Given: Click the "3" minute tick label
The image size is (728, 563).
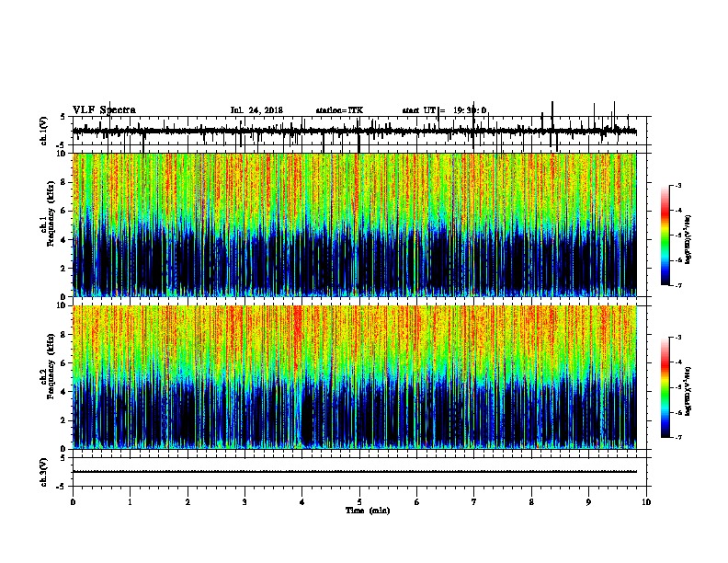Looking at the screenshot, I should pos(245,502).
